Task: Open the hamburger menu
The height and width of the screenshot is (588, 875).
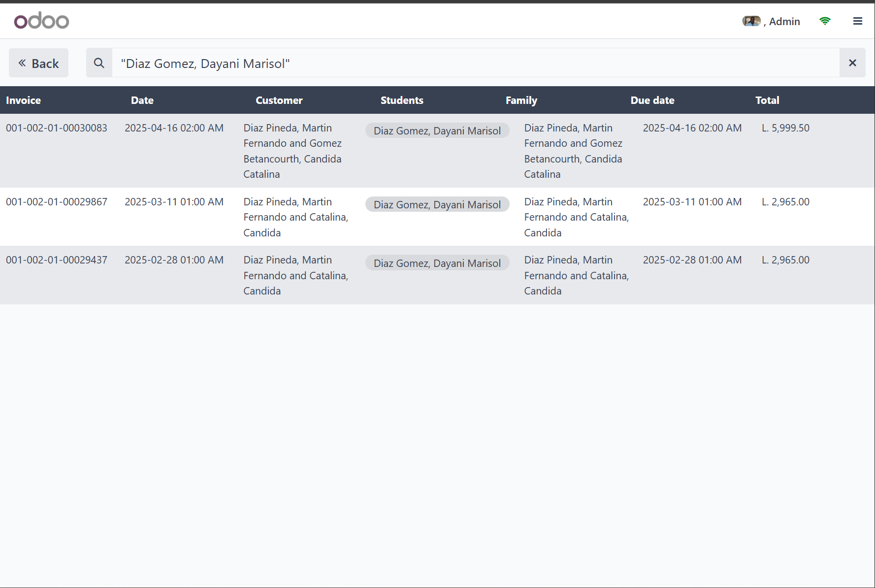Action: click(x=857, y=21)
